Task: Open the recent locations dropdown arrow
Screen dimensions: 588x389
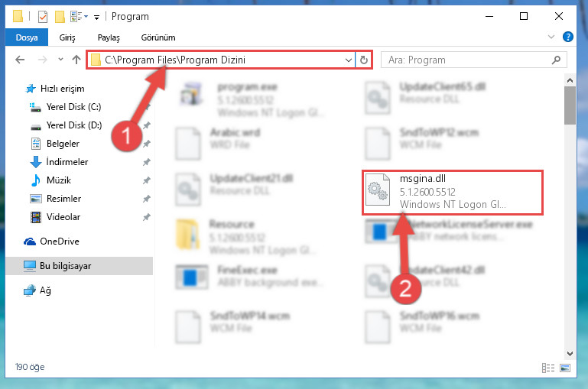Action: [60, 59]
